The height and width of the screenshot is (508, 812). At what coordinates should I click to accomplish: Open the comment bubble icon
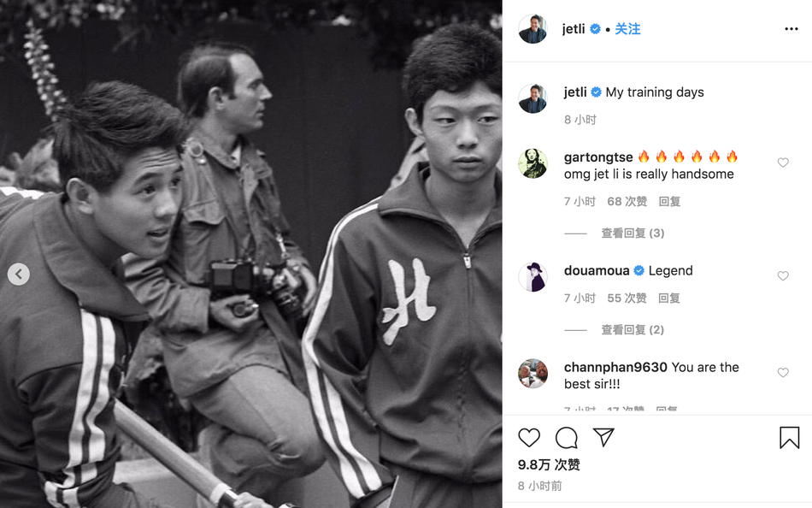point(566,438)
